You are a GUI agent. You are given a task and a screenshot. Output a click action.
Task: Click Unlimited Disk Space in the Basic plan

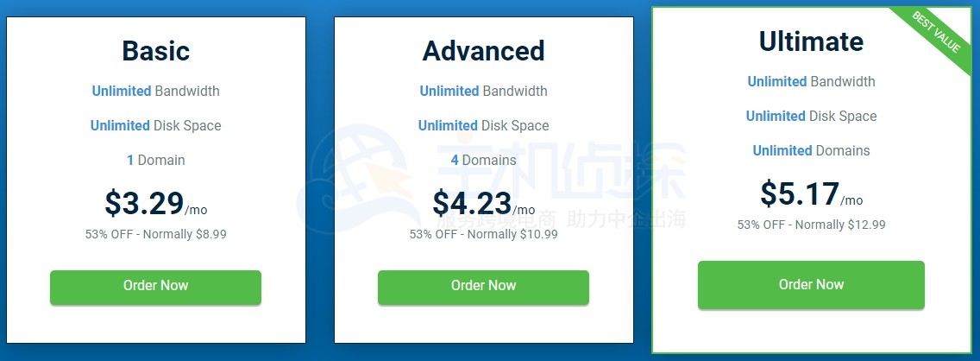[x=155, y=125]
